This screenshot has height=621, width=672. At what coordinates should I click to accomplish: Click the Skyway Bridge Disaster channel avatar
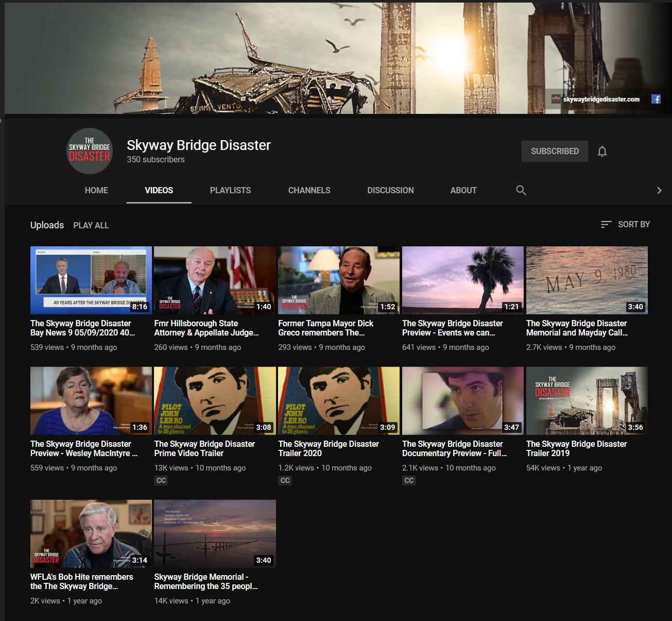[x=90, y=151]
